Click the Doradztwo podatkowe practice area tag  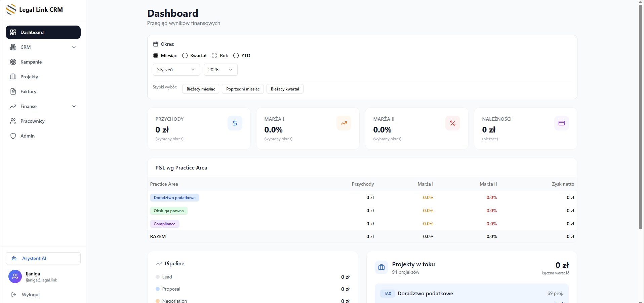[174, 197]
